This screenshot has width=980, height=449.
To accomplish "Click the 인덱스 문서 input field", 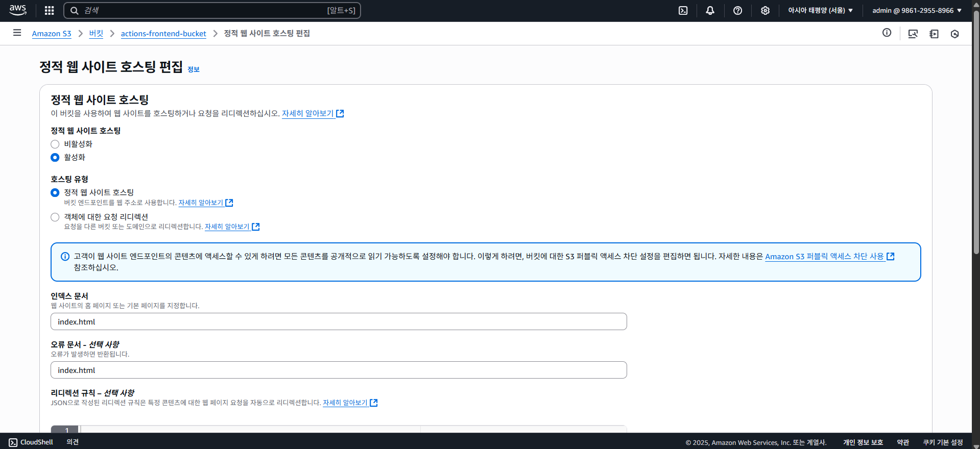I will pos(339,321).
